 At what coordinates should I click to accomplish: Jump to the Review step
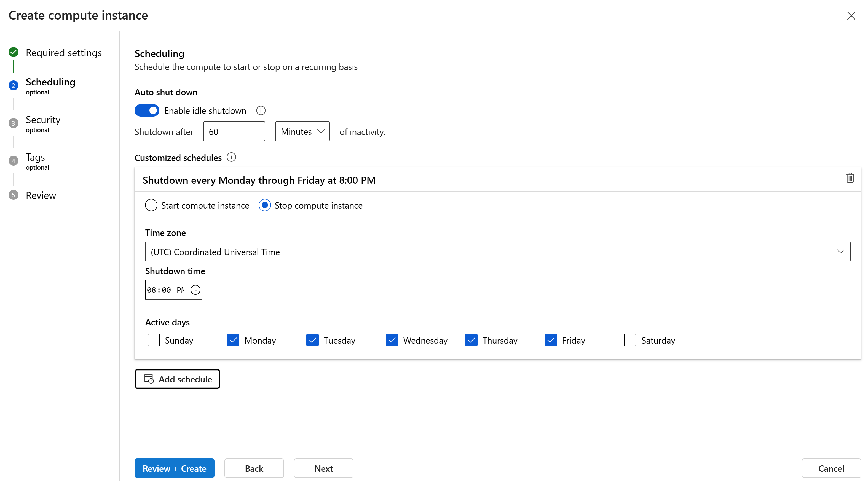(41, 196)
